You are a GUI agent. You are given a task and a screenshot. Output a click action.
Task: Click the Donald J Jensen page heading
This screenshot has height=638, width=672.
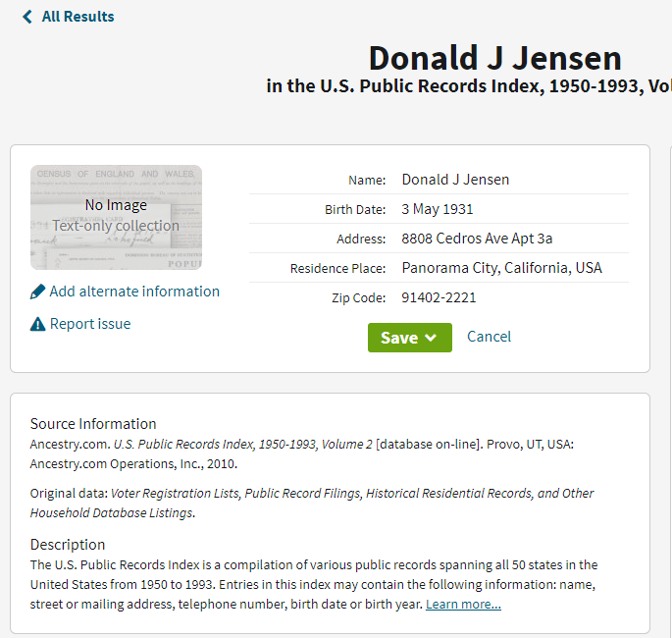coord(495,58)
